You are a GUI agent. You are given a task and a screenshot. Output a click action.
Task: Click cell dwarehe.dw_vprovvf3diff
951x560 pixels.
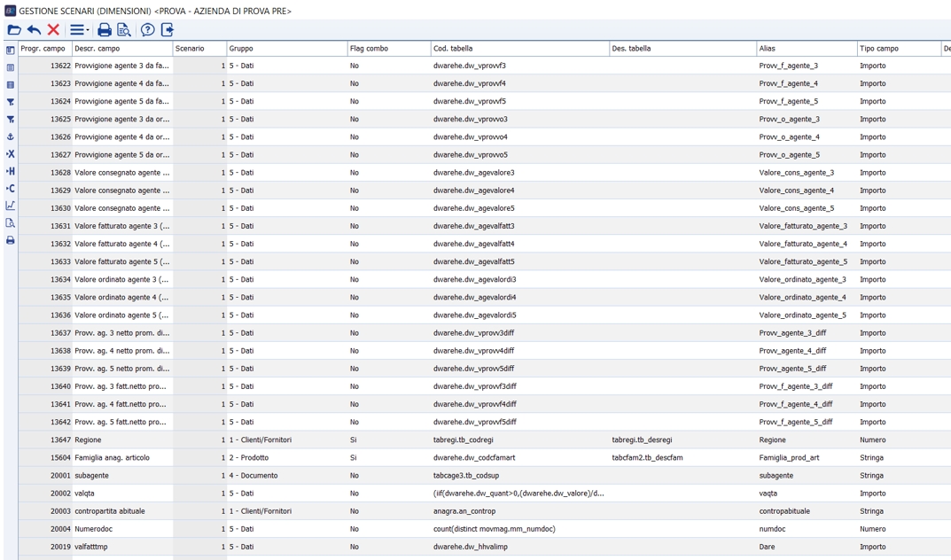[519, 386]
